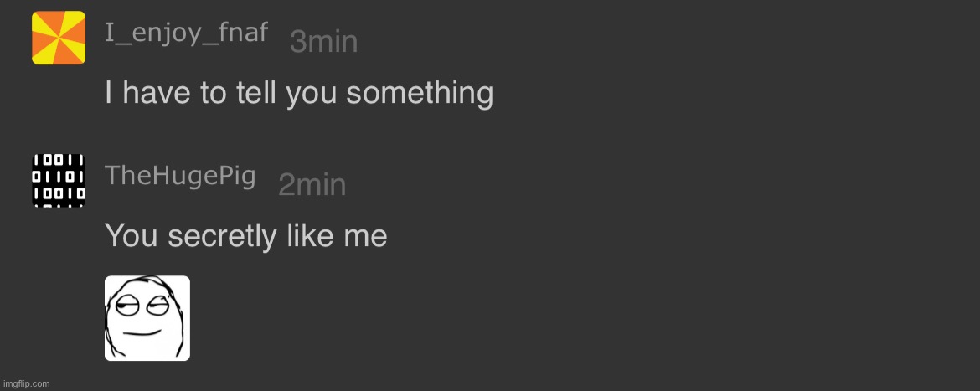Image resolution: width=980 pixels, height=391 pixels.
Task: Visit the I_enjoy_fnaf username profile link
Action: (186, 33)
